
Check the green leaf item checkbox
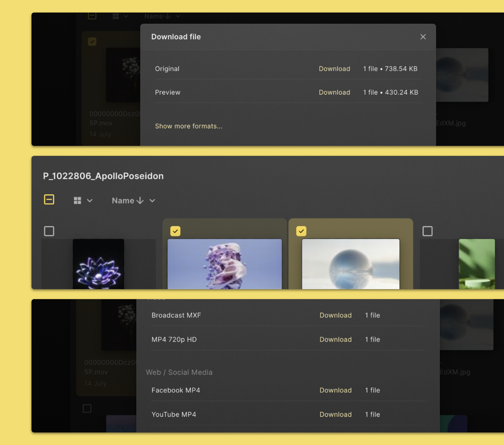[x=427, y=231]
